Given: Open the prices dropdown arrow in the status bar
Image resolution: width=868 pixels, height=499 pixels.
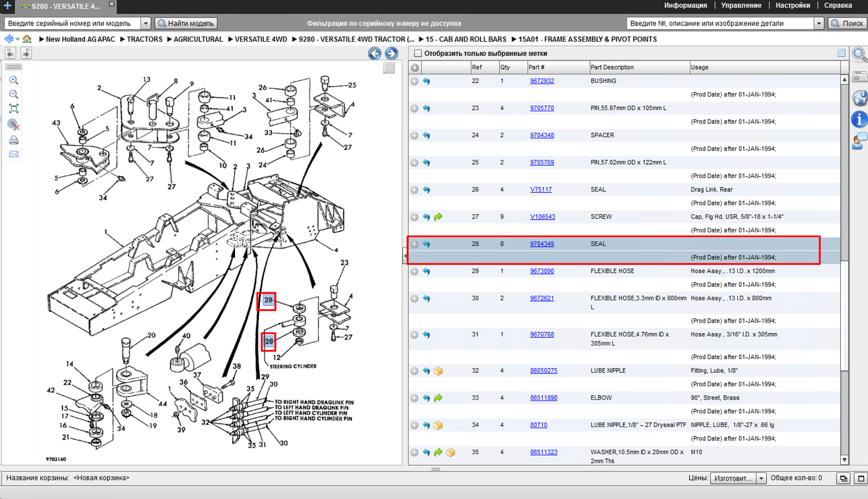Looking at the screenshot, I should [x=762, y=479].
